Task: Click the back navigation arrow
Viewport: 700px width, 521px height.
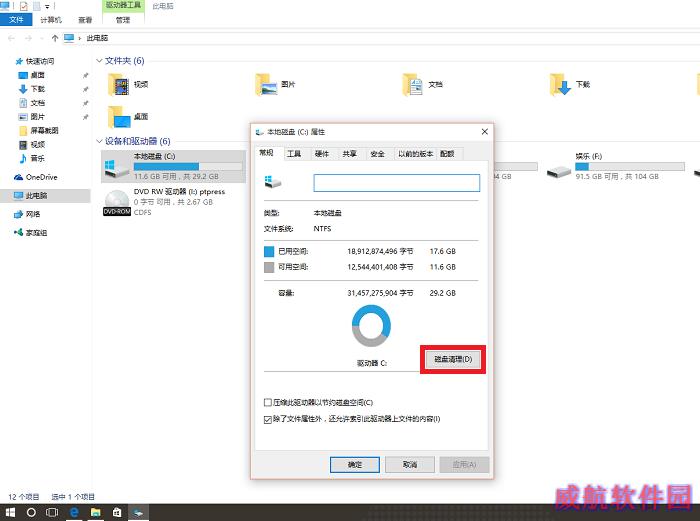Action: click(11, 38)
